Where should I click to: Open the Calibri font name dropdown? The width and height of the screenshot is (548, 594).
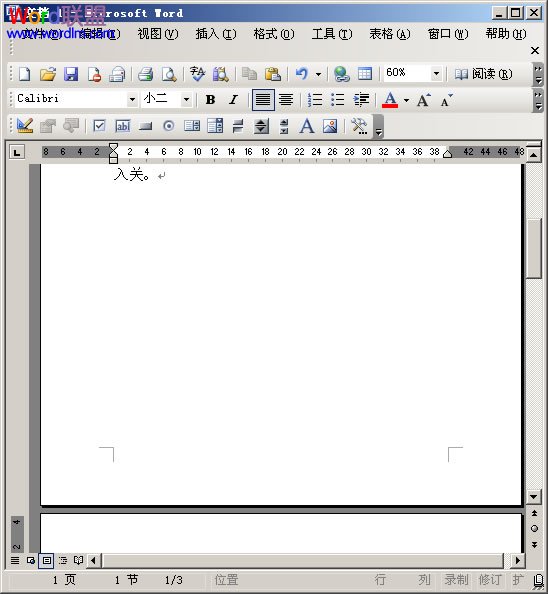point(132,100)
